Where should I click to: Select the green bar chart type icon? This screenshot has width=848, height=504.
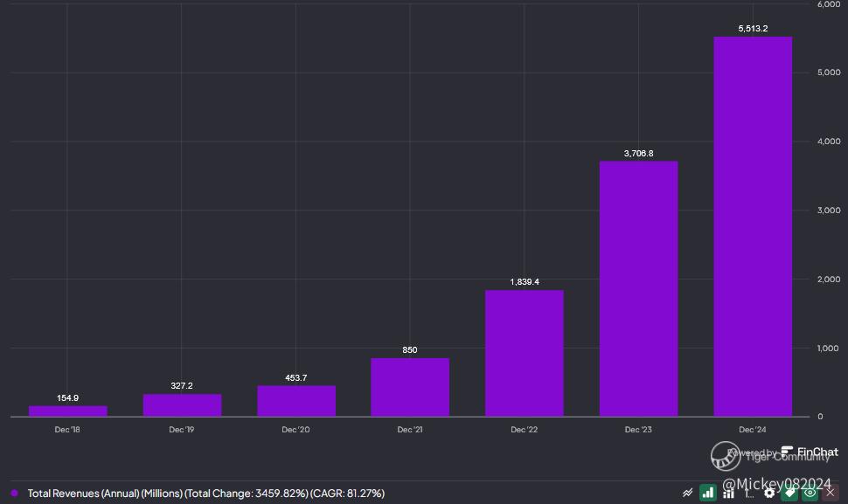pos(708,493)
